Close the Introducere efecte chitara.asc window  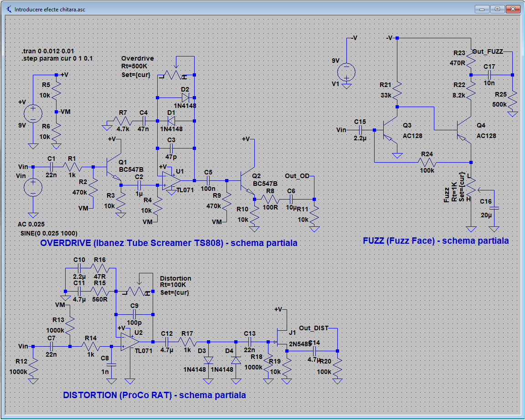point(513,9)
